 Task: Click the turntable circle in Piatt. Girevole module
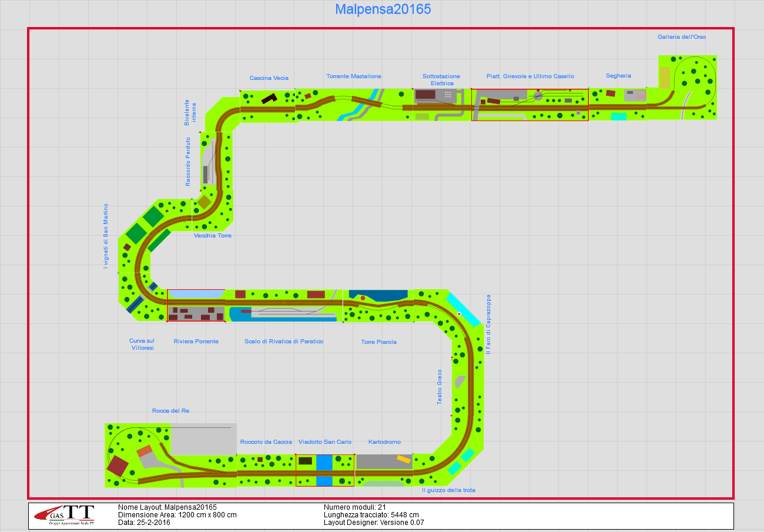tap(538, 96)
